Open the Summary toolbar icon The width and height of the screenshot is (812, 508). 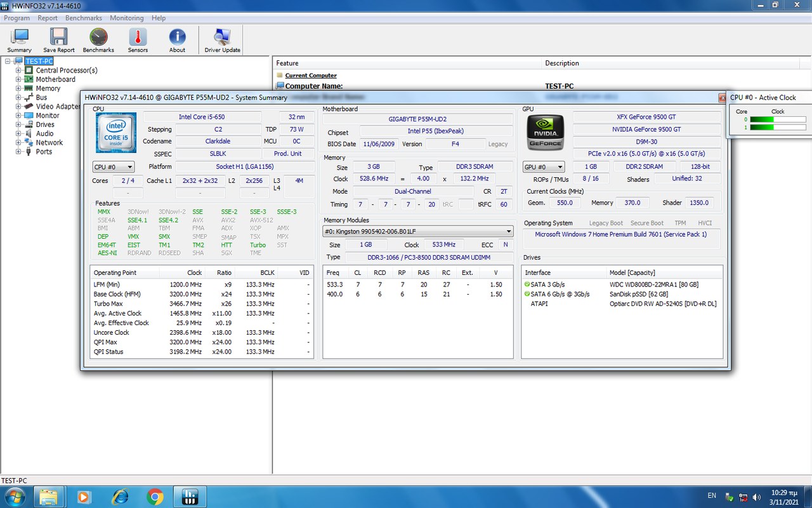20,41
